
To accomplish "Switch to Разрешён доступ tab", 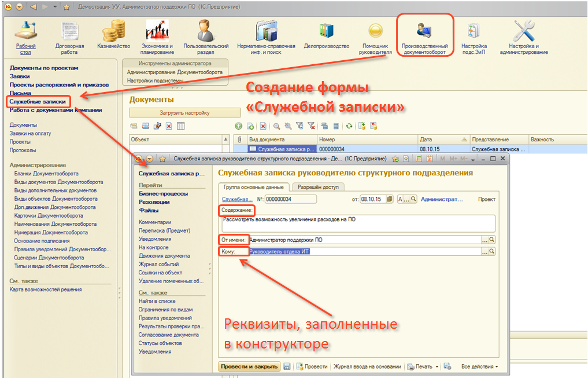I will (x=318, y=187).
